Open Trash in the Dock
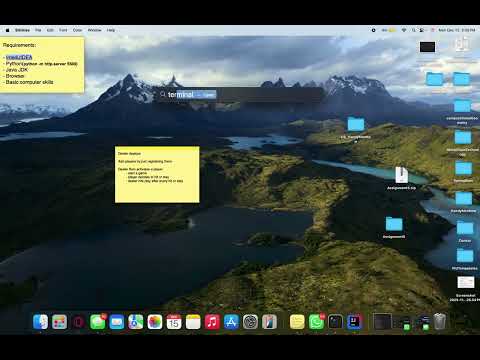Screen dimensions: 480x360 (x=440, y=322)
